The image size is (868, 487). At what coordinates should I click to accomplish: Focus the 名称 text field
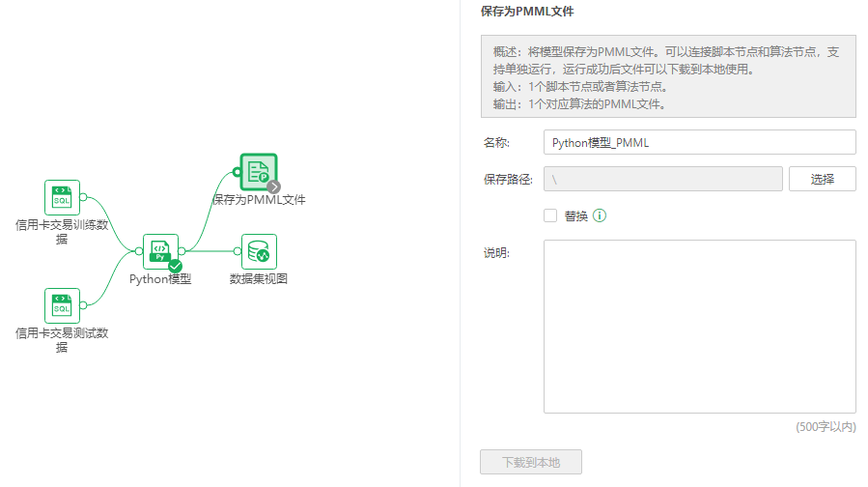click(x=699, y=142)
